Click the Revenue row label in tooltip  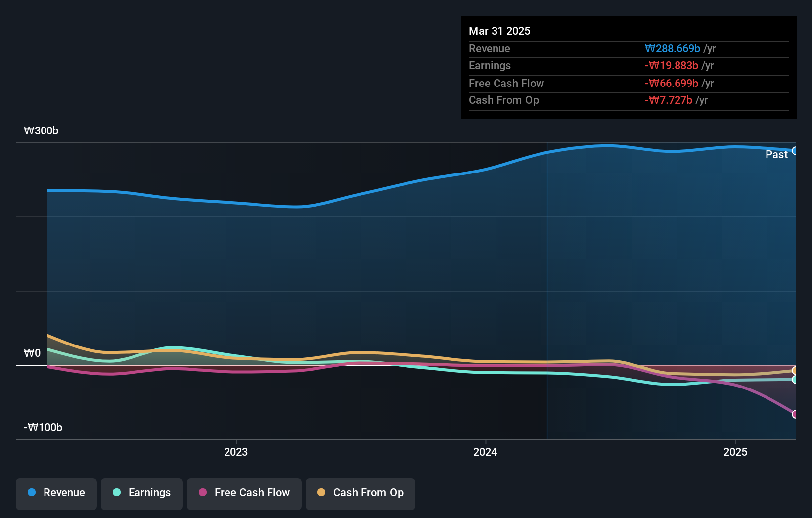click(x=490, y=48)
